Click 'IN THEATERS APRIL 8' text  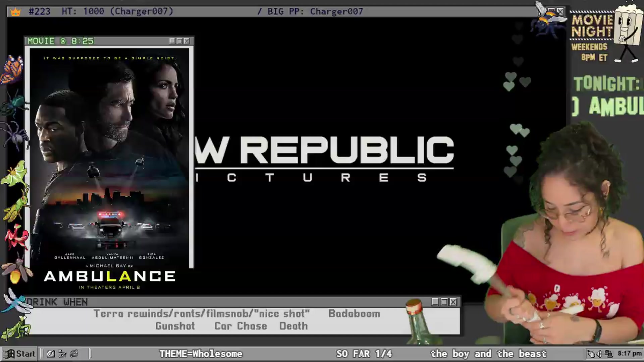pyautogui.click(x=109, y=287)
